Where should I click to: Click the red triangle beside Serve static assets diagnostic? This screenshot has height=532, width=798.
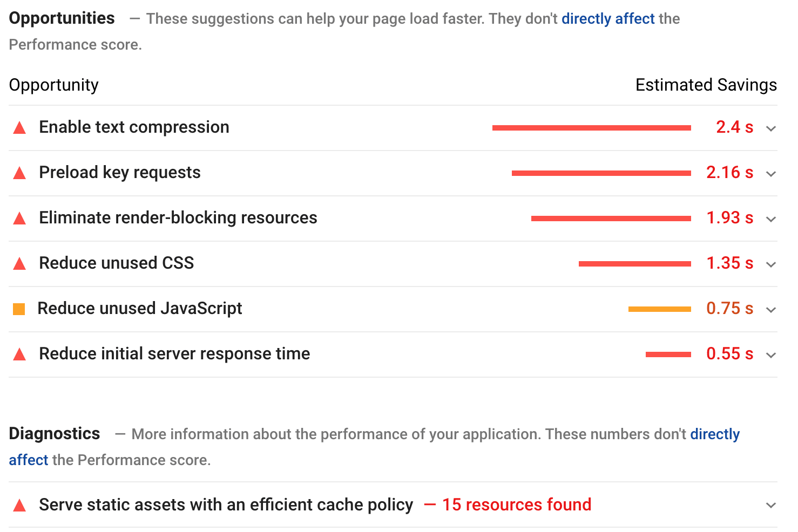(x=19, y=505)
